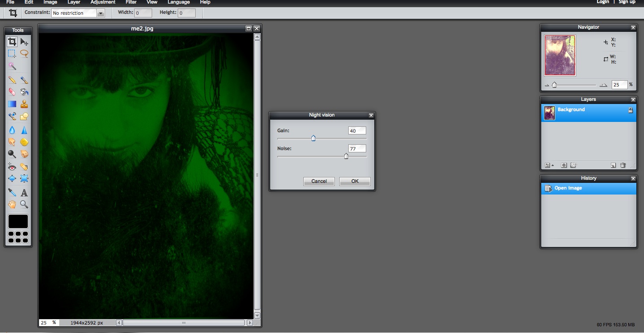Delete layer with trash icon
The width and height of the screenshot is (644, 333).
[623, 165]
